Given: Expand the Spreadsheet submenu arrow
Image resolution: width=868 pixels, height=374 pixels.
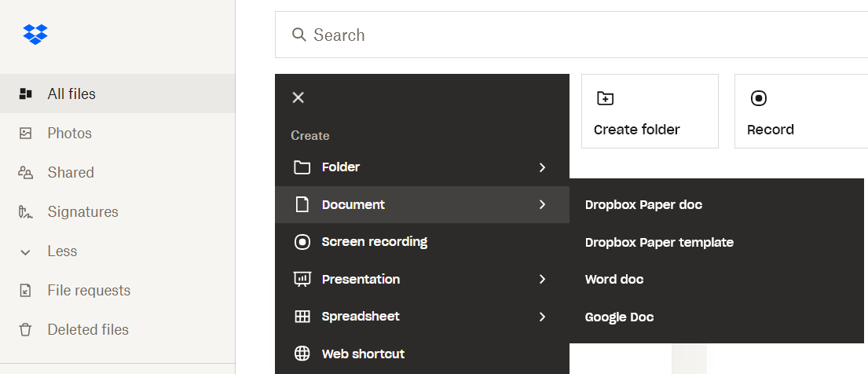Looking at the screenshot, I should pos(543,317).
